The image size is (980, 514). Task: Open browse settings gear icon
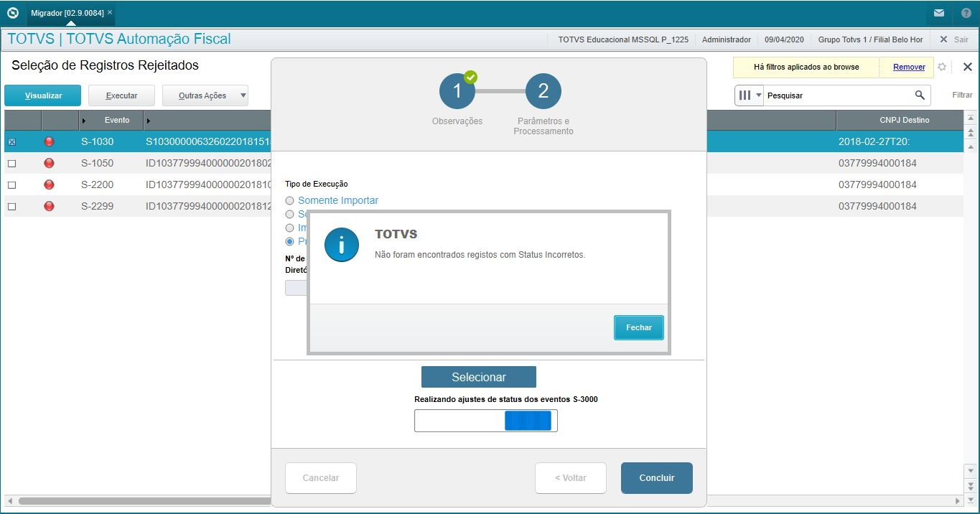pyautogui.click(x=942, y=67)
